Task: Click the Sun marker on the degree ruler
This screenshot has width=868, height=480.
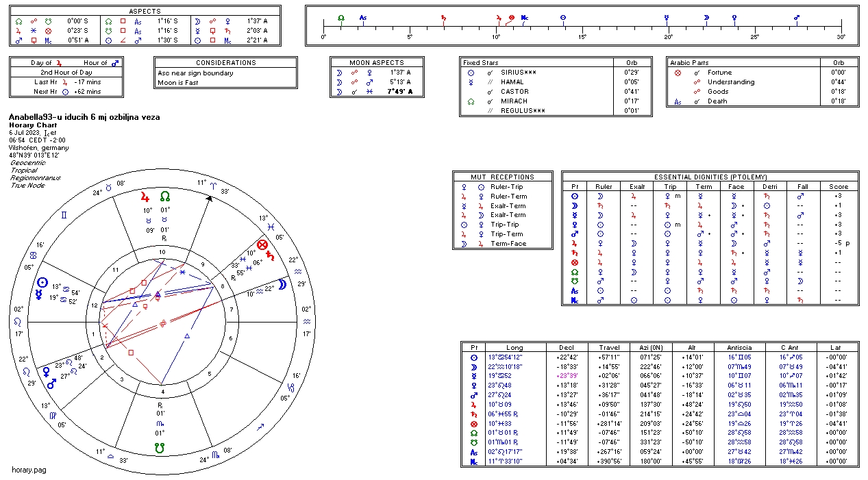Action: pyautogui.click(x=563, y=16)
